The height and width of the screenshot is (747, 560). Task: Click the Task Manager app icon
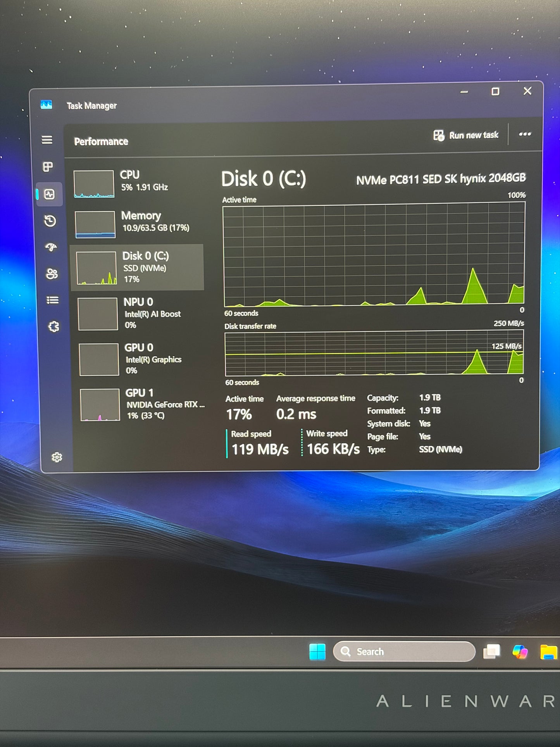[47, 105]
